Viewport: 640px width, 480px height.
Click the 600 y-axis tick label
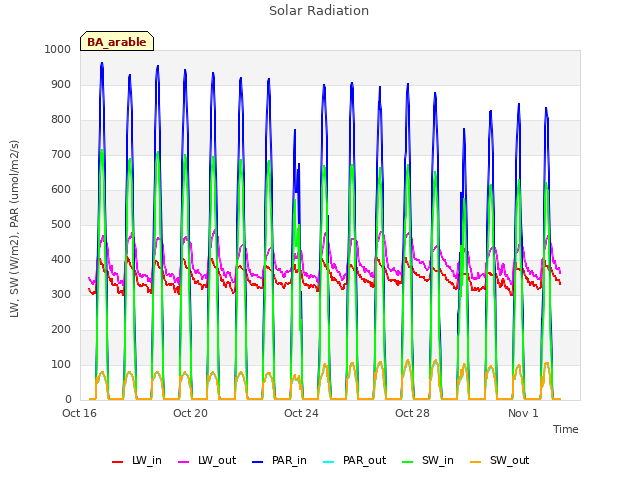61,189
